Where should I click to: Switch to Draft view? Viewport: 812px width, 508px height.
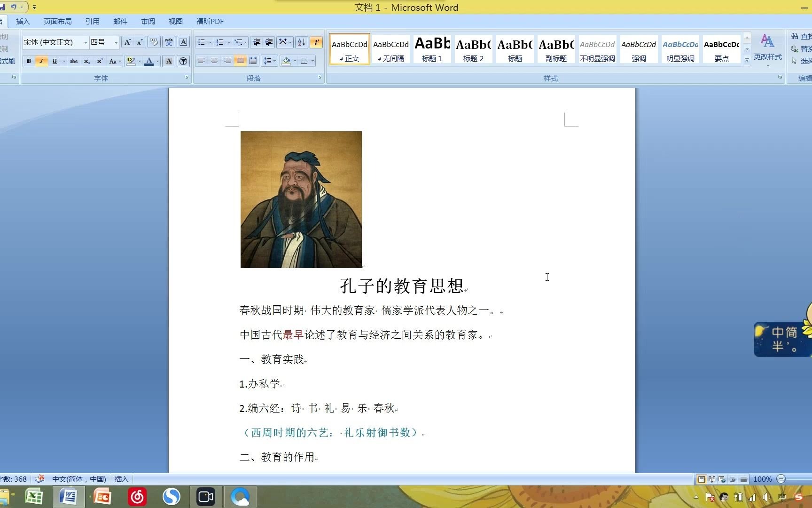(x=743, y=479)
